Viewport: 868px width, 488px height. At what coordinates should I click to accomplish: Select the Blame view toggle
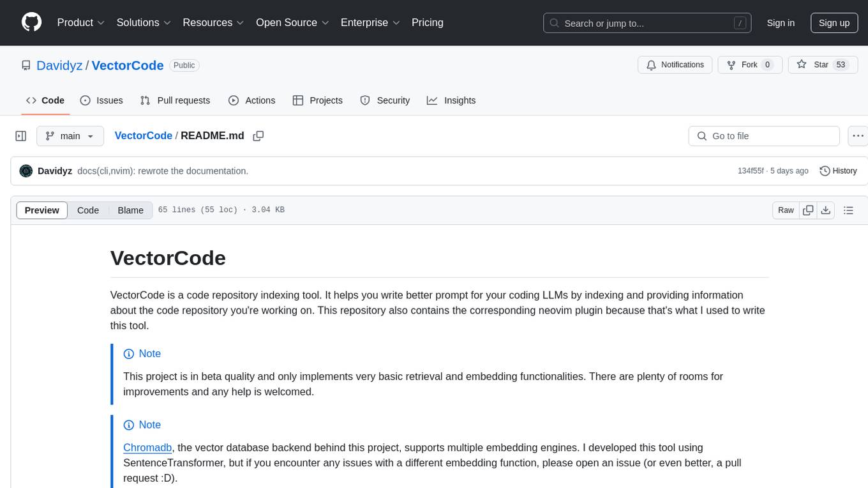pyautogui.click(x=131, y=210)
